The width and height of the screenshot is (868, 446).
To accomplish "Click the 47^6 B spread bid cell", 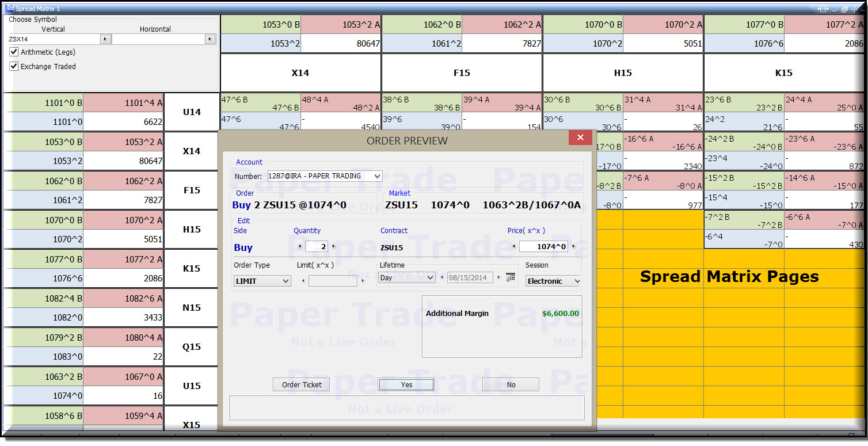I will [261, 103].
